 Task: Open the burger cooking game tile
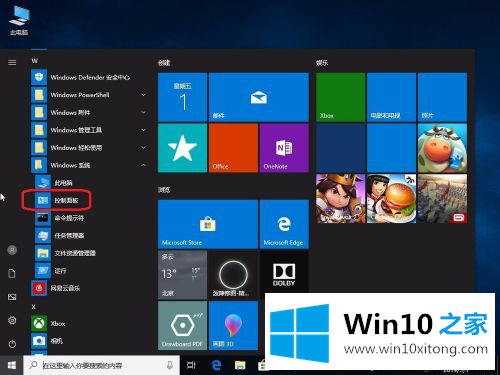(391, 199)
